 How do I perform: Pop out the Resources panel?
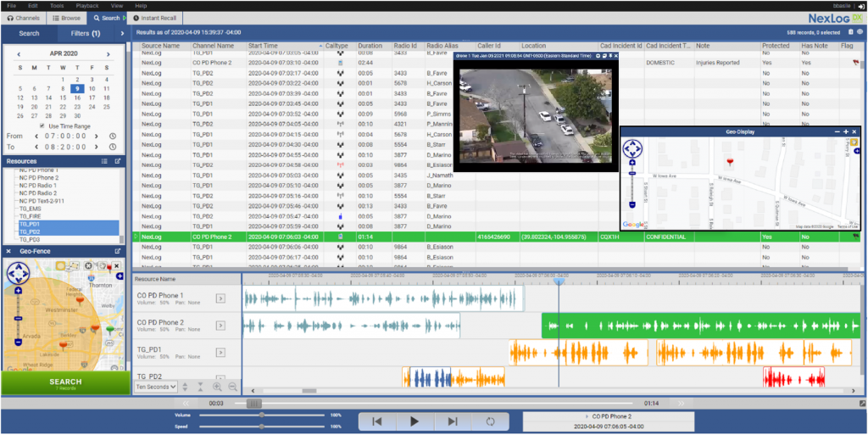tap(117, 162)
